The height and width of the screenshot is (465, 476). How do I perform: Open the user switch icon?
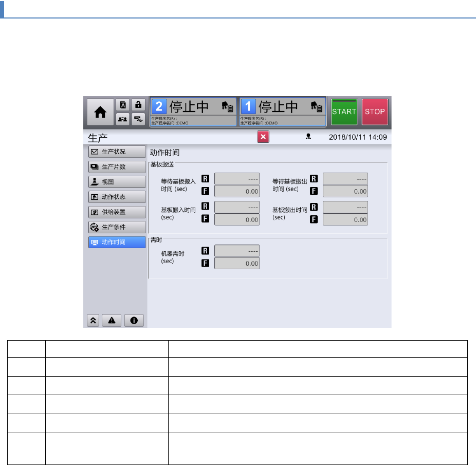pos(123,119)
